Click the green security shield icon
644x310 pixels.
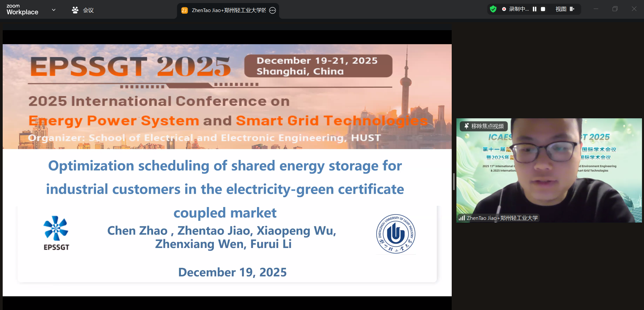pos(493,9)
